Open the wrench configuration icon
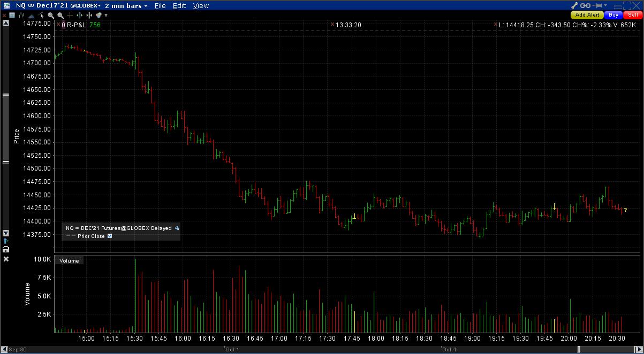The image size is (644, 354). 574,5
